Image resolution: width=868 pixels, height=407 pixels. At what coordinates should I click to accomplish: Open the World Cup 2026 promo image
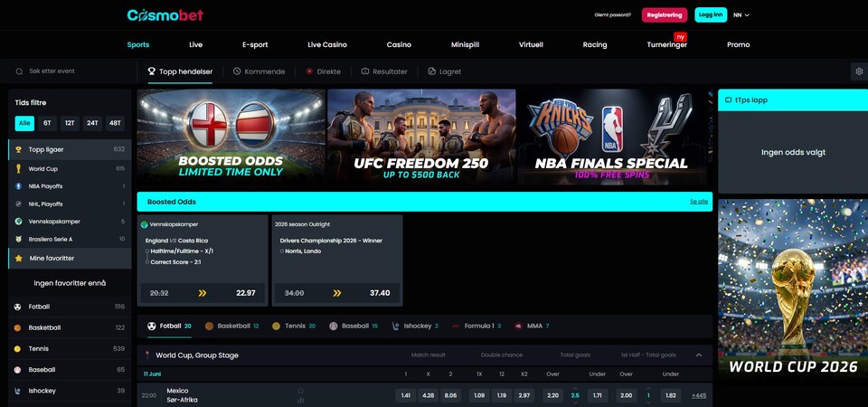793,289
